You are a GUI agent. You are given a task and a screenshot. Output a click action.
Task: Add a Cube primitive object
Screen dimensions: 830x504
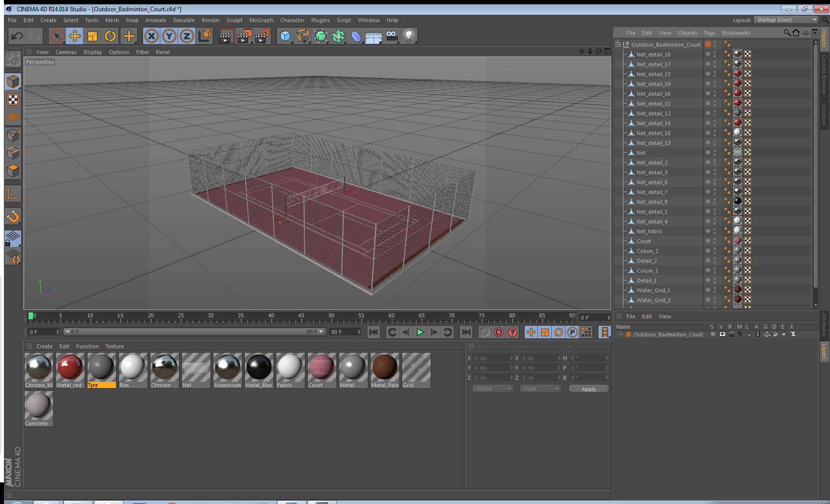coord(286,36)
